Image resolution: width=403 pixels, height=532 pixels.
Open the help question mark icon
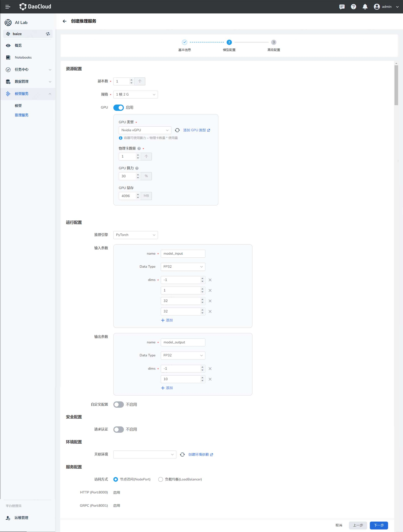point(353,7)
